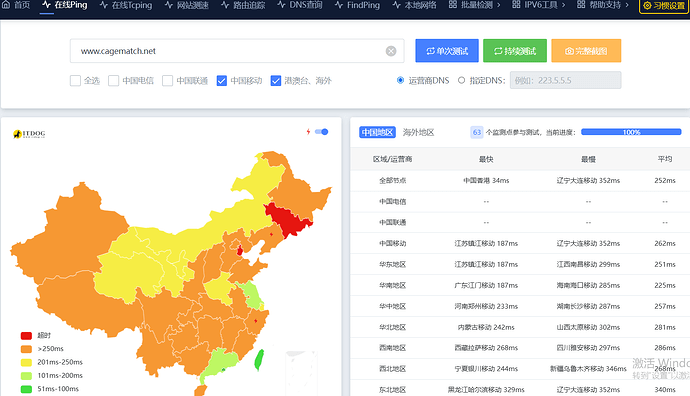Viewport: 690px width, 396px height.
Task: Check the 中国联通 checkbox
Action: tap(167, 81)
